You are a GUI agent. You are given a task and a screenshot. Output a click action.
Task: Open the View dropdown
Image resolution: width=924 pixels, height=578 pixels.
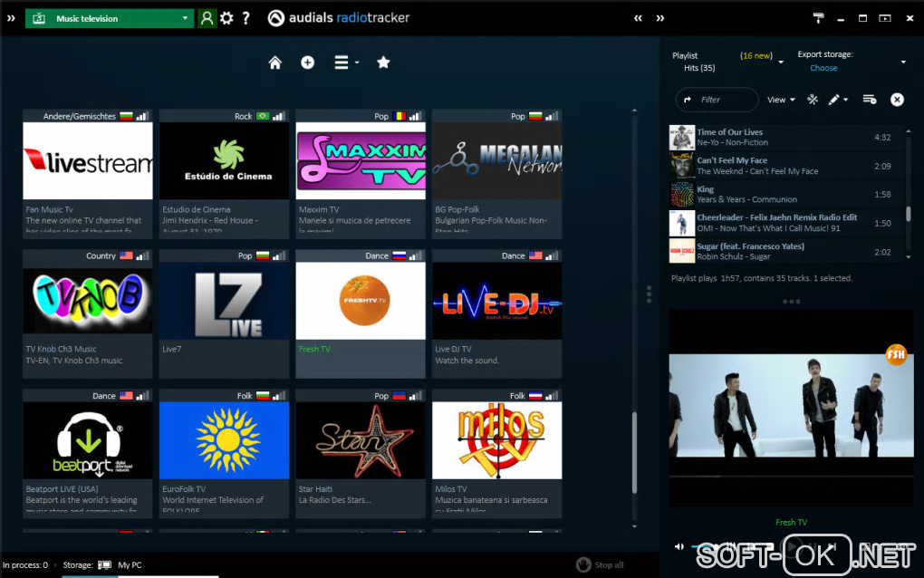781,100
